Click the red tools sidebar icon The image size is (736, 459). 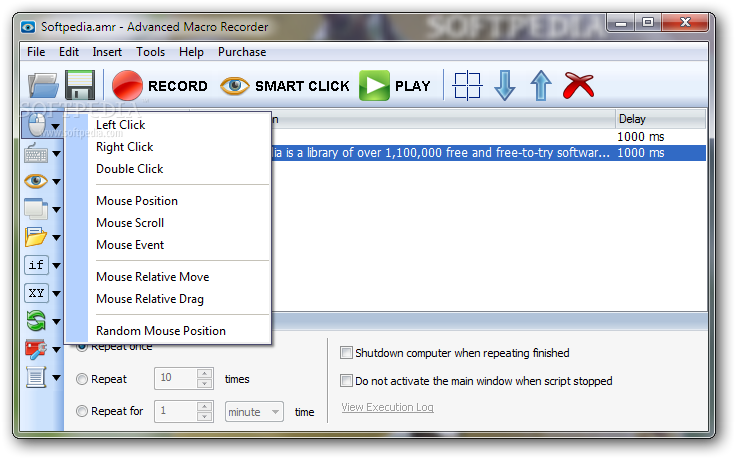tap(36, 349)
